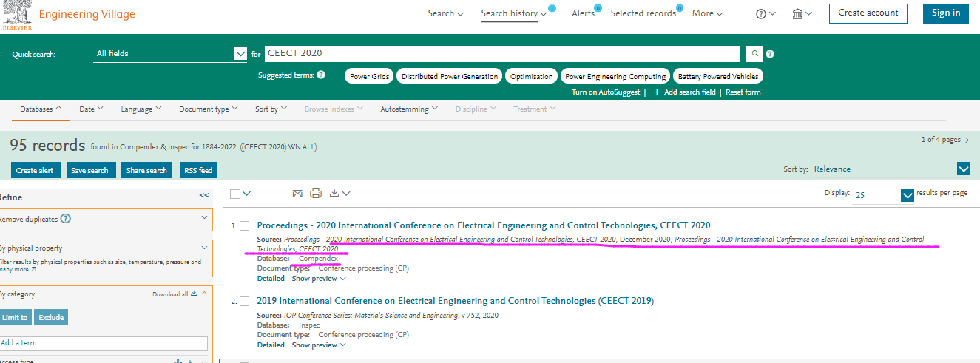The height and width of the screenshot is (363, 980).
Task: Select the Battery Powered Vehicles suggested term
Action: pyautogui.click(x=718, y=76)
